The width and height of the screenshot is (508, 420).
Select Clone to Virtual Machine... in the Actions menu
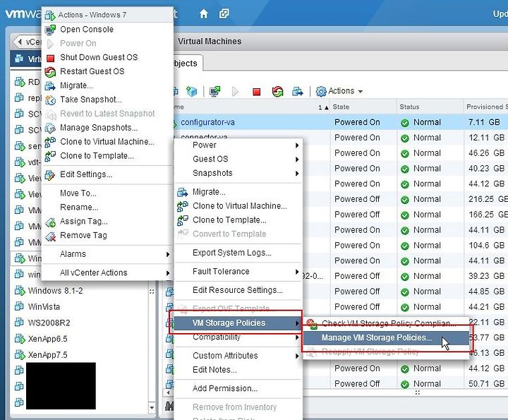coord(107,142)
